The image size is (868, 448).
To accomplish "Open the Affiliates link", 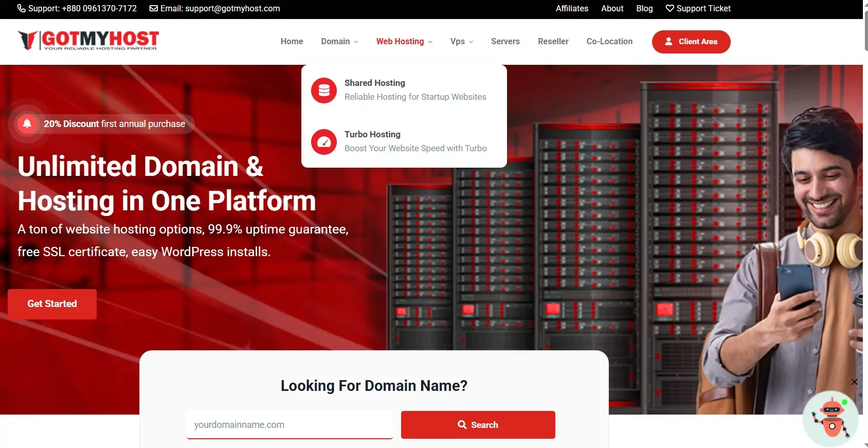I will 572,8.
